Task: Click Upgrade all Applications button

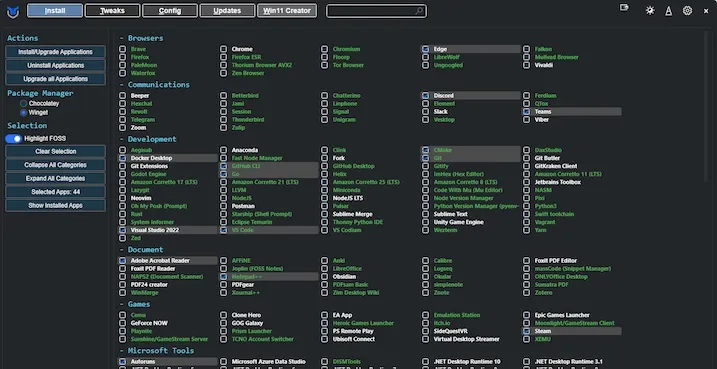Action: tap(55, 79)
